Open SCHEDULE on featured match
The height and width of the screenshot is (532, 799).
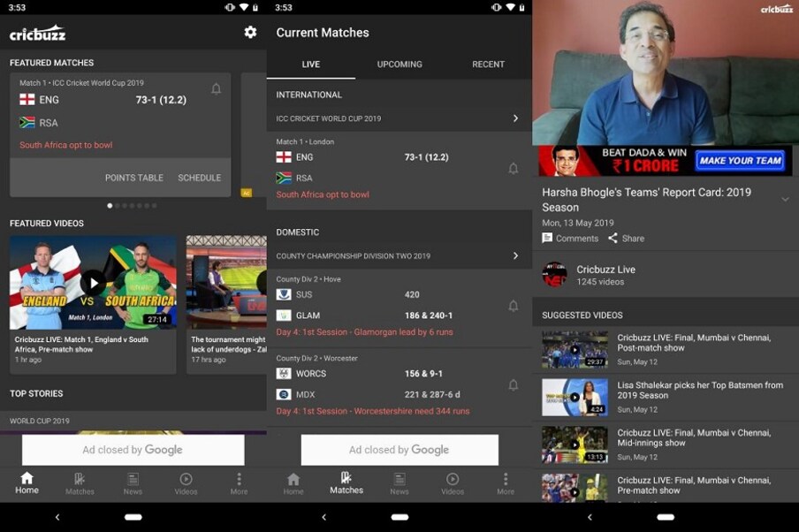pyautogui.click(x=199, y=178)
